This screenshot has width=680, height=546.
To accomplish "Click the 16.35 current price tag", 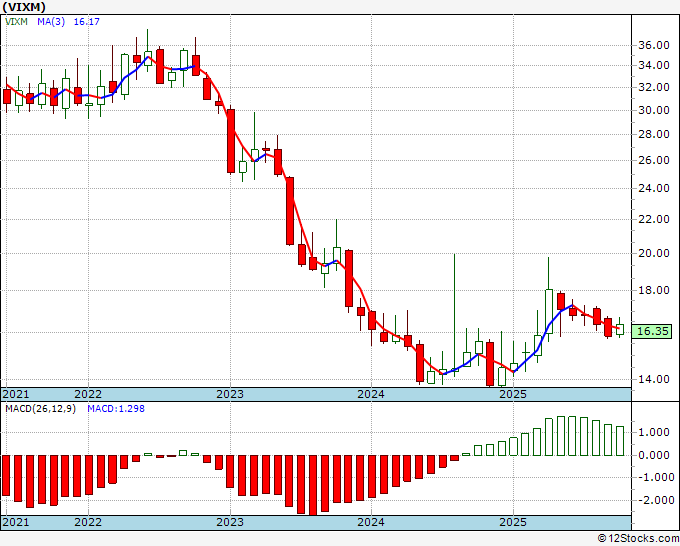I will coord(653,331).
